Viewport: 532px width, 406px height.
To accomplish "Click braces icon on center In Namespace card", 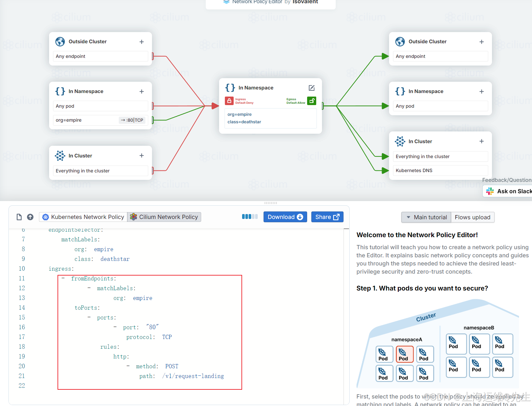I will [x=230, y=88].
